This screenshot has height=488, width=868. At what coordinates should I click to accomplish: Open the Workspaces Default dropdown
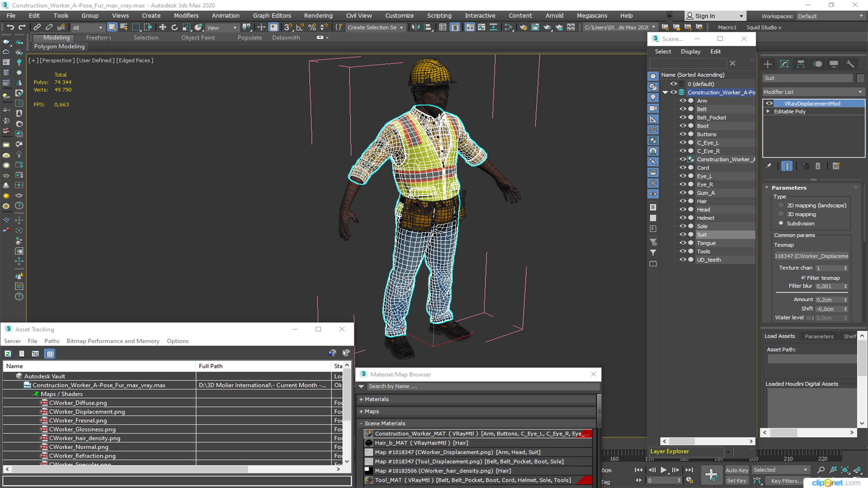click(x=830, y=16)
